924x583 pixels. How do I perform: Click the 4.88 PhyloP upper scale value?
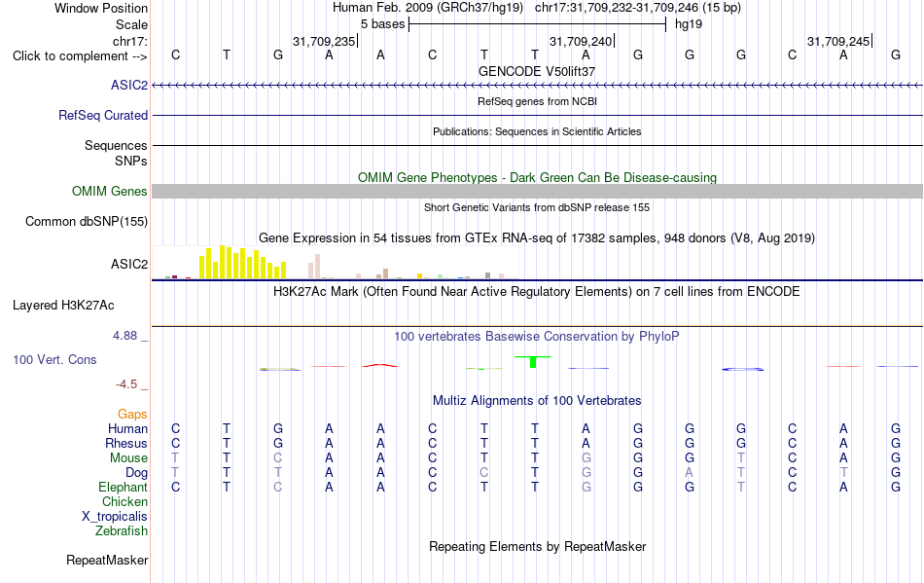124,336
